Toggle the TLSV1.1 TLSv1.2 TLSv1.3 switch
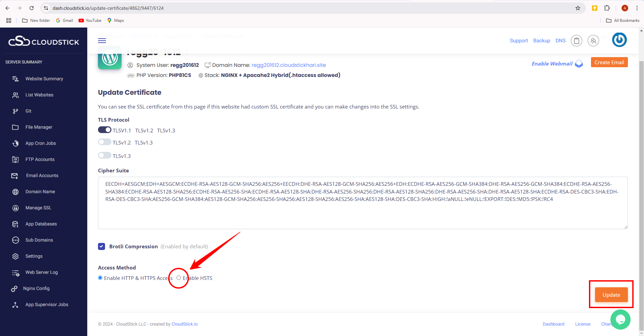644x336 pixels. 105,130
